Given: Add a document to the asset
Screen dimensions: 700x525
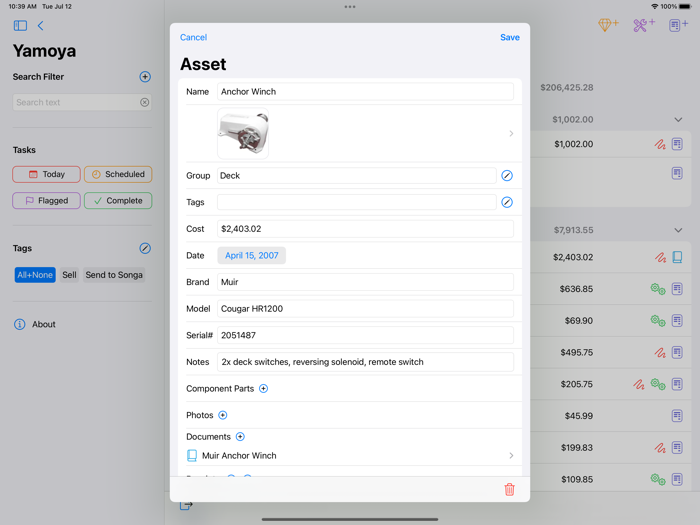Looking at the screenshot, I should pyautogui.click(x=240, y=437).
